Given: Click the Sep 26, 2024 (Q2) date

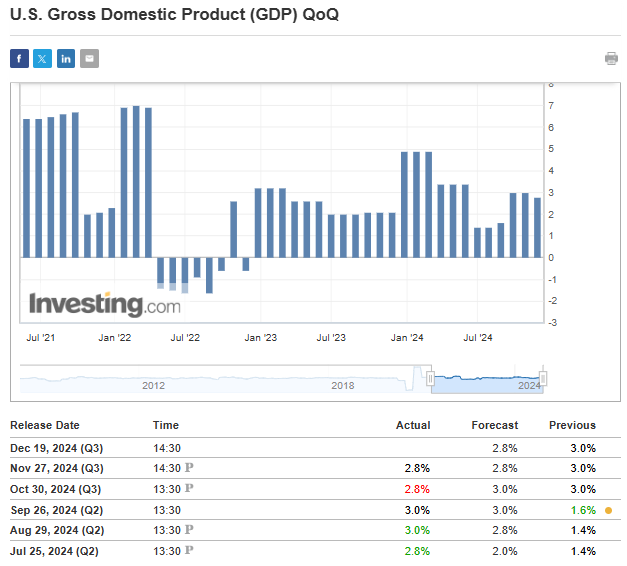Looking at the screenshot, I should (x=57, y=510).
